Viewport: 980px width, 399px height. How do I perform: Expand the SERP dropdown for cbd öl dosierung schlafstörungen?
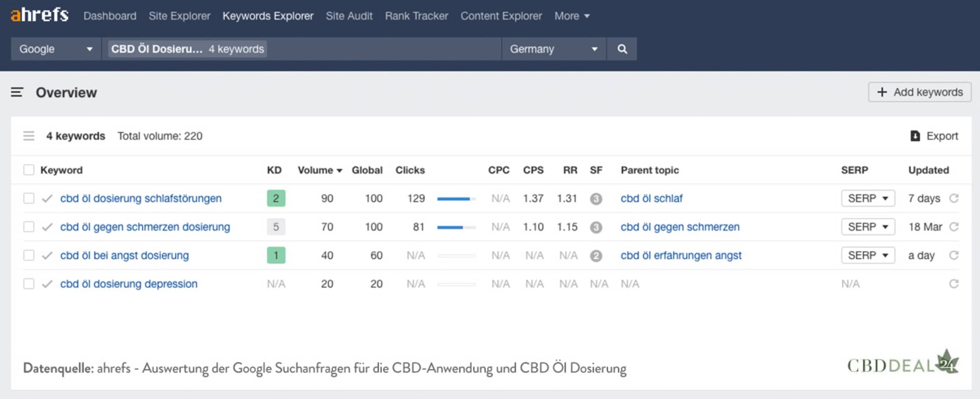pyautogui.click(x=868, y=198)
